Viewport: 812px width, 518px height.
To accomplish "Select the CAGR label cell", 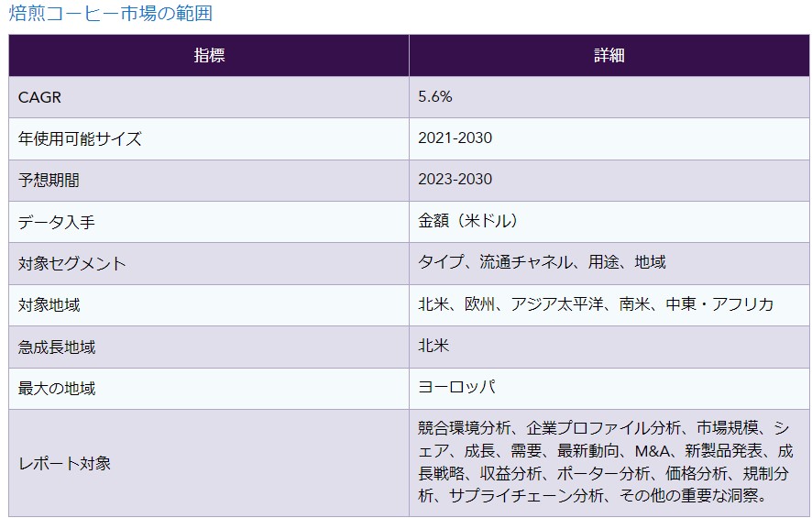I will (x=209, y=97).
